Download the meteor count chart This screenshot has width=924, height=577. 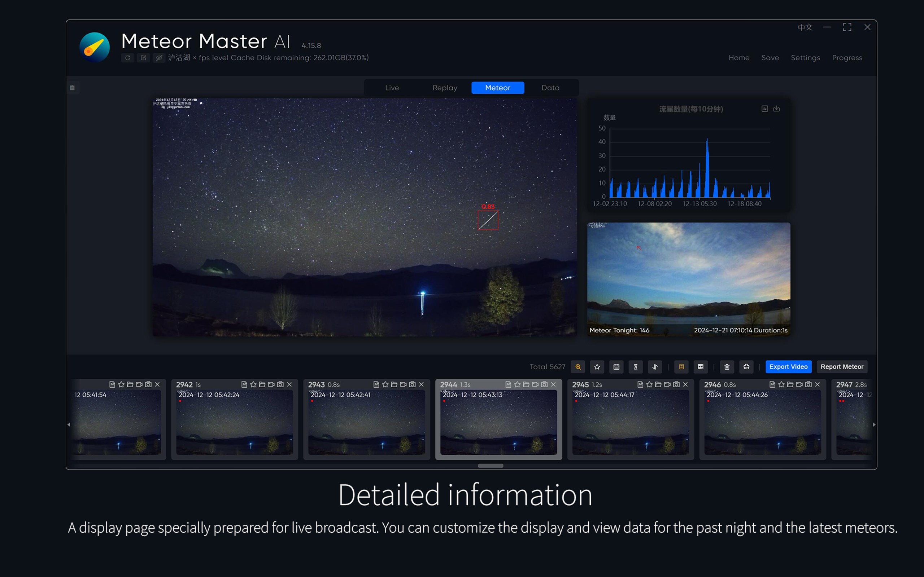tap(777, 109)
